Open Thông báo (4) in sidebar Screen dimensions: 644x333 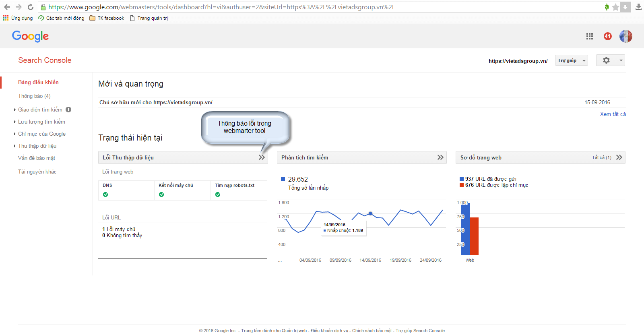click(34, 96)
